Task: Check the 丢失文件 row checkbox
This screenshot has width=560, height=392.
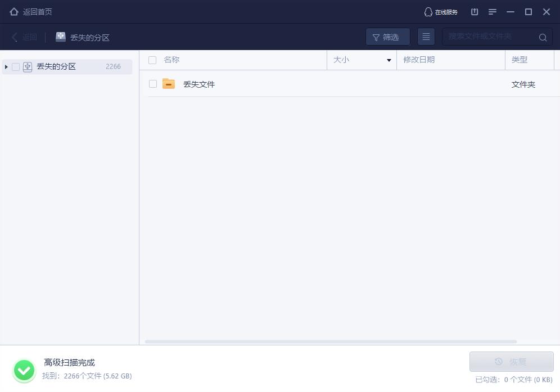Action: [152, 84]
